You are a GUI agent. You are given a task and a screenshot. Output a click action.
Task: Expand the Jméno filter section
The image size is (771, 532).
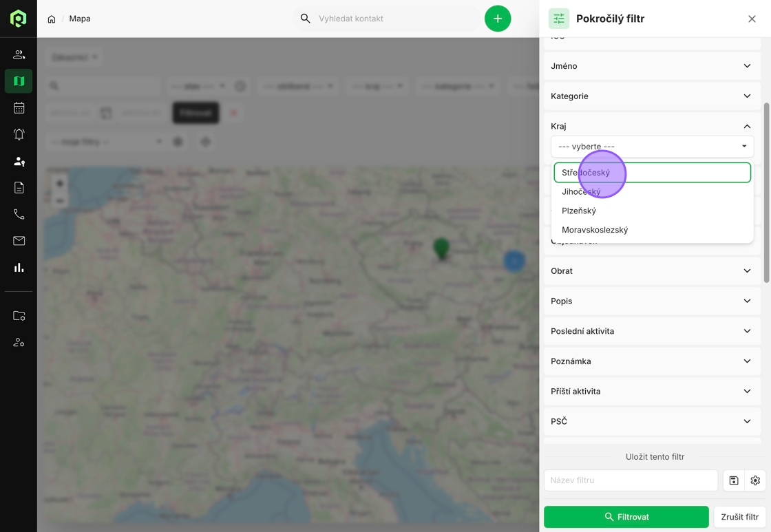(652, 66)
